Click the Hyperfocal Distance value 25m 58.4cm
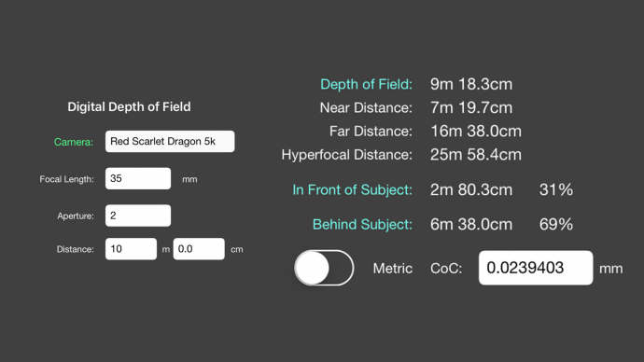644x362 pixels. pos(476,155)
